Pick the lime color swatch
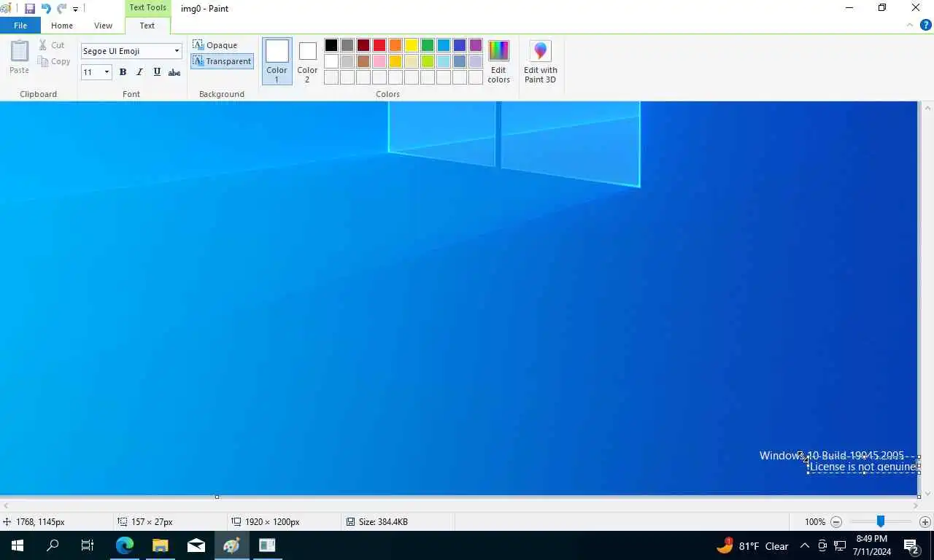This screenshot has height=560, width=934. pyautogui.click(x=428, y=61)
